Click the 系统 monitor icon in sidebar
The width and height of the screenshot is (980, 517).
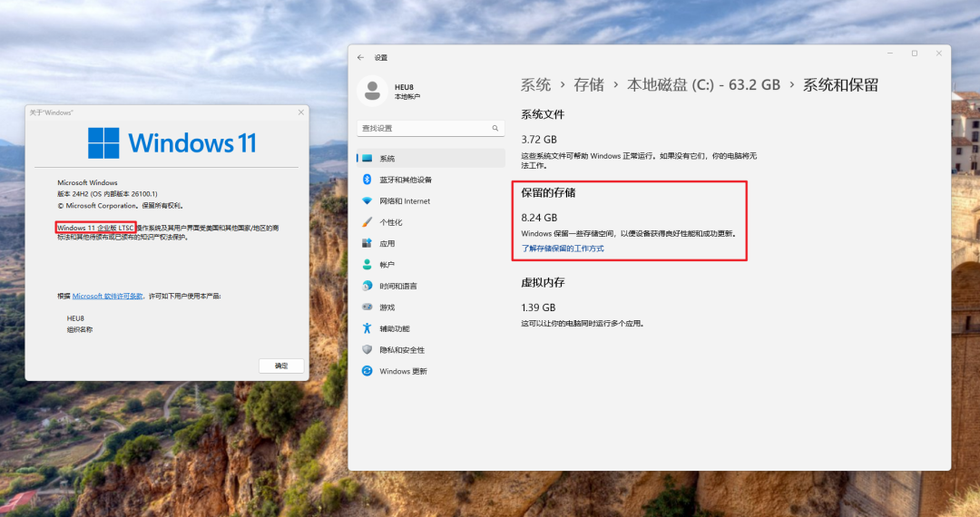tap(367, 158)
